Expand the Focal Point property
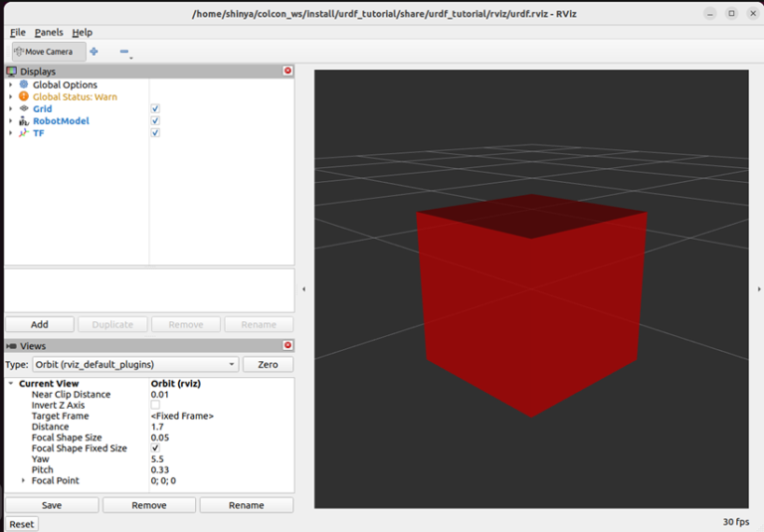Image resolution: width=764 pixels, height=532 pixels. [x=24, y=481]
